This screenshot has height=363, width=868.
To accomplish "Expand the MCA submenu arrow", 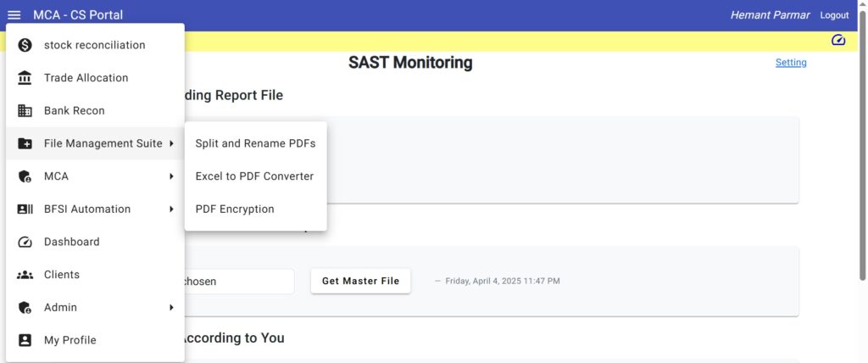I will 171,176.
